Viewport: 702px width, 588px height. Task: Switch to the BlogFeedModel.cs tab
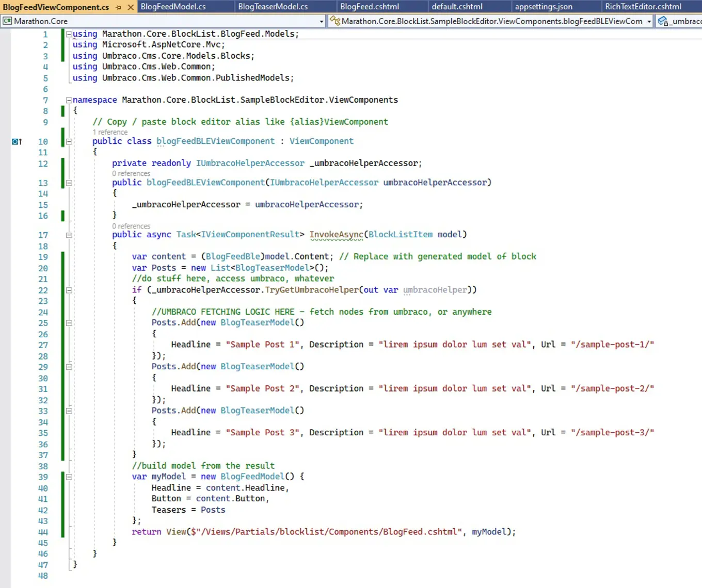click(173, 7)
